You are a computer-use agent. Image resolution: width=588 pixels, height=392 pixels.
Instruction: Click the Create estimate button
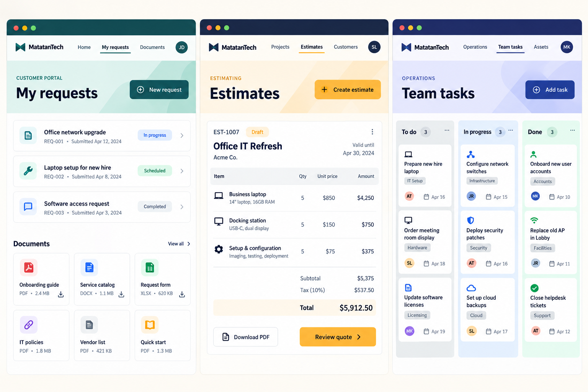(348, 90)
